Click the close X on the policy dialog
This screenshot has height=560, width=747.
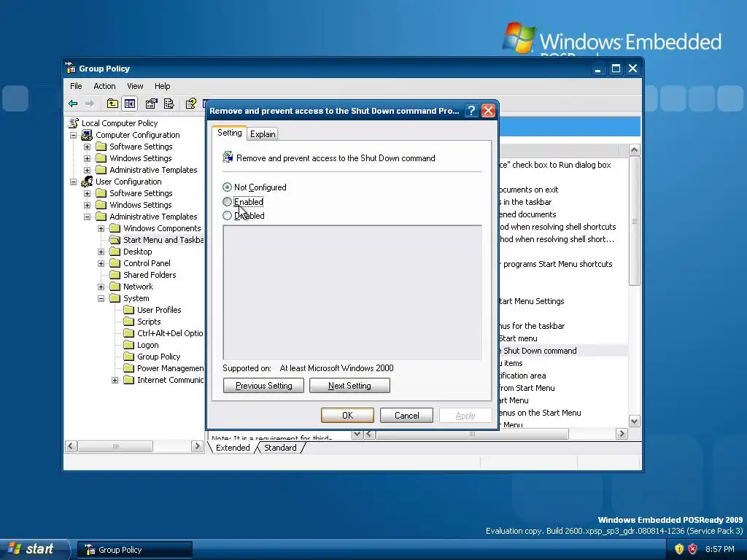pyautogui.click(x=488, y=111)
